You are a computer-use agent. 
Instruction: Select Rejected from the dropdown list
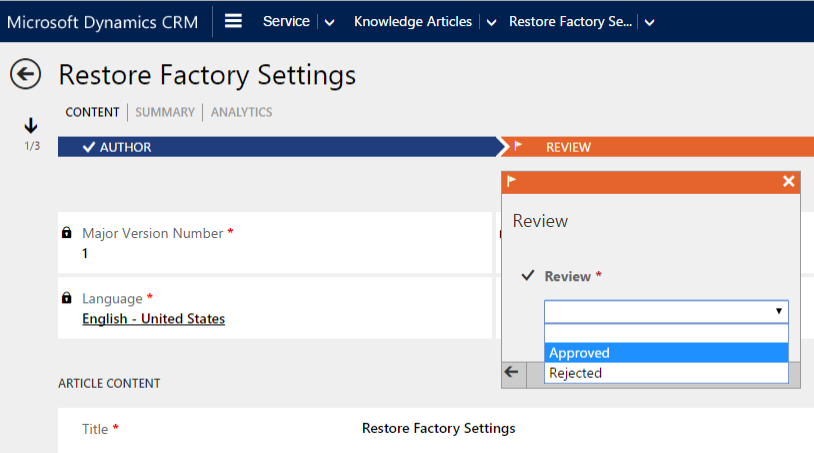pyautogui.click(x=666, y=373)
